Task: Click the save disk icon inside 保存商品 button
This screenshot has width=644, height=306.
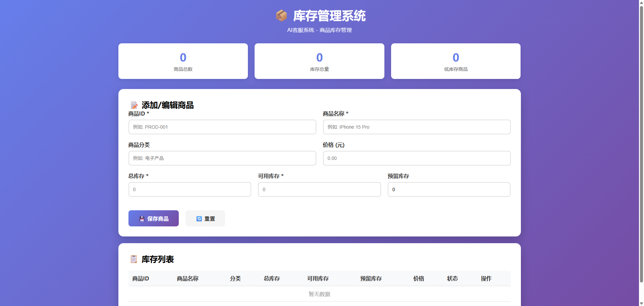Action: tap(142, 218)
